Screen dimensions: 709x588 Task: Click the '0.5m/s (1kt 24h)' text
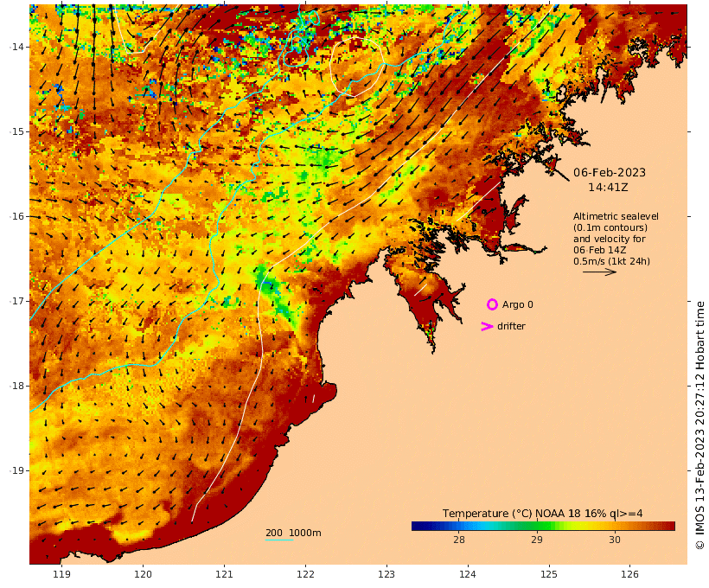(x=612, y=261)
